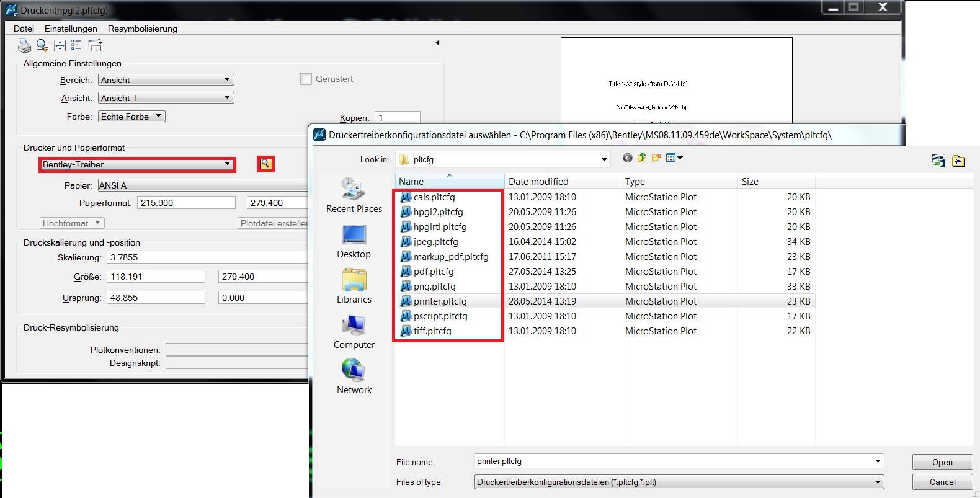The image size is (980, 498).
Task: Click the Designskript field
Action: (237, 363)
